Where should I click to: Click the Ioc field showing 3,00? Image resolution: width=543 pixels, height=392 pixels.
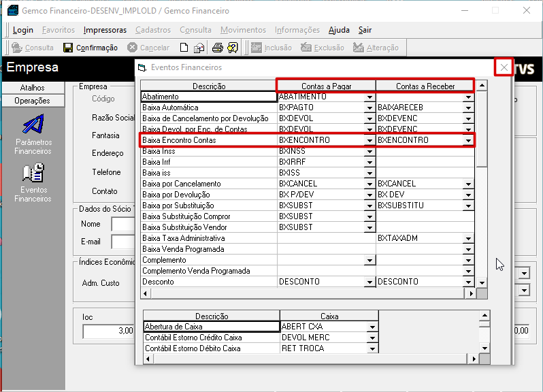[108, 331]
